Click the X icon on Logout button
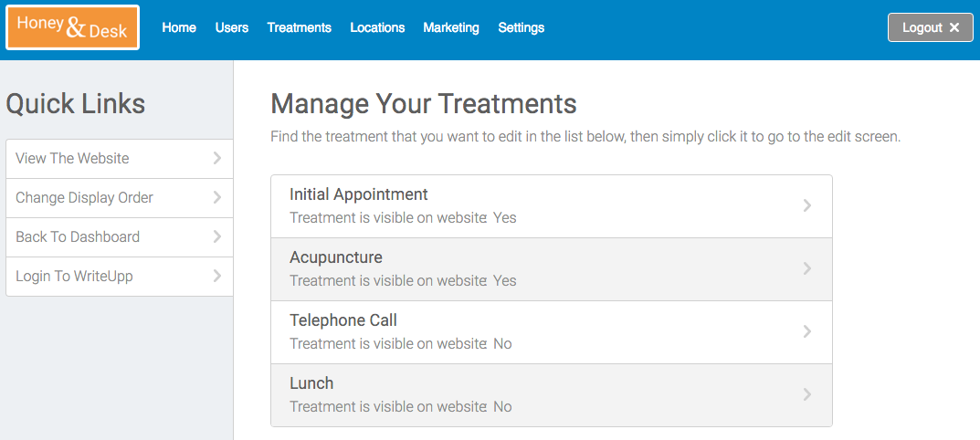The width and height of the screenshot is (980, 440). point(954,27)
